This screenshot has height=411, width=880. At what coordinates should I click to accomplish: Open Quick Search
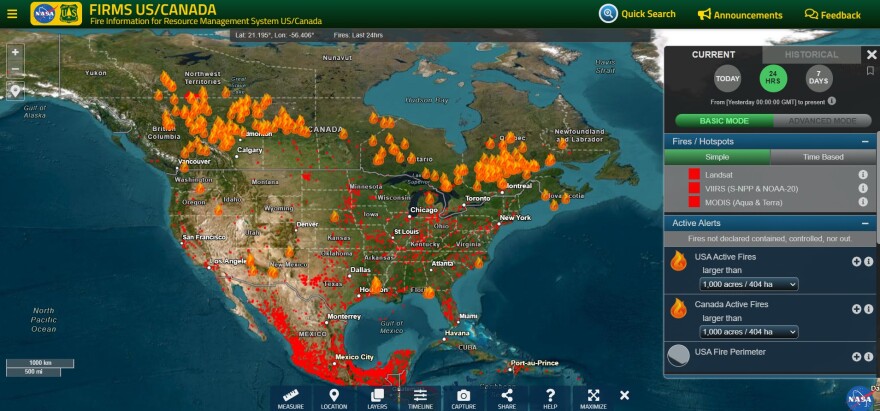[x=638, y=14]
